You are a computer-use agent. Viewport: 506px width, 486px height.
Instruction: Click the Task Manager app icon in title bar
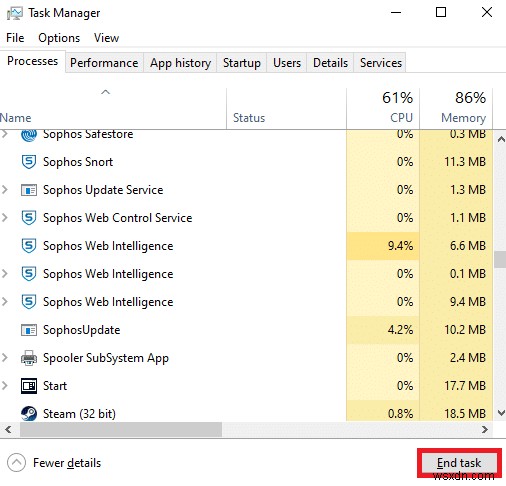14,13
